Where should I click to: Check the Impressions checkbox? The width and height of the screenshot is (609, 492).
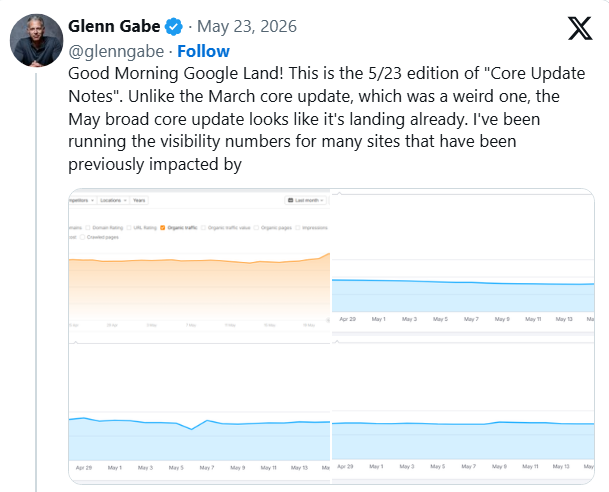[x=298, y=228]
